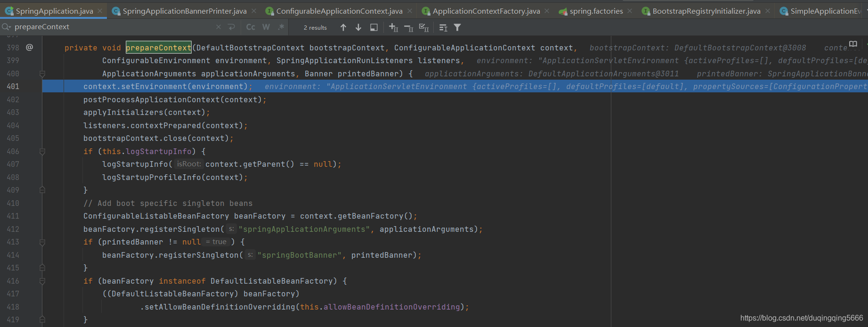This screenshot has width=868, height=327.
Task: Toggle Match Case (Cc) search option
Action: coord(251,27)
